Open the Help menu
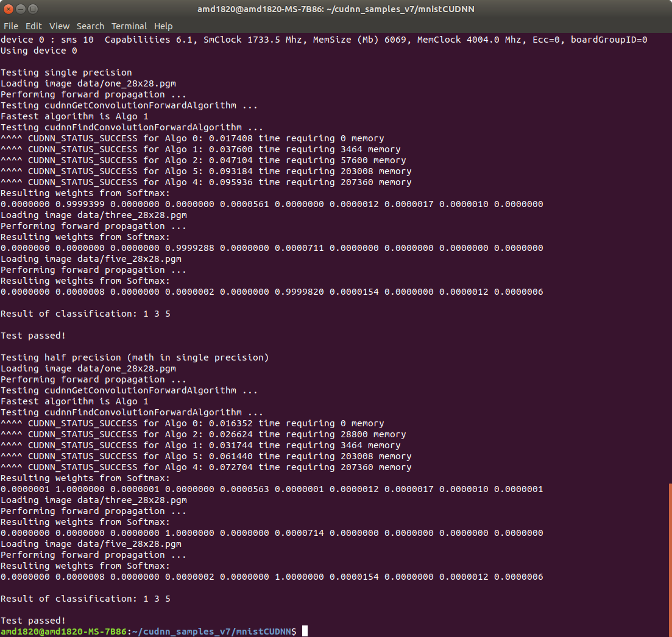Image resolution: width=672 pixels, height=637 pixels. (163, 26)
